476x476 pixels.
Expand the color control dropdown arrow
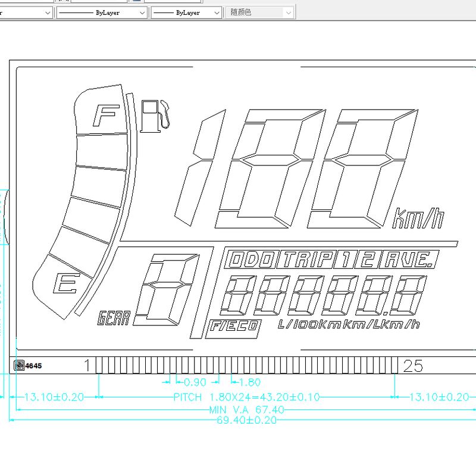[48, 12]
